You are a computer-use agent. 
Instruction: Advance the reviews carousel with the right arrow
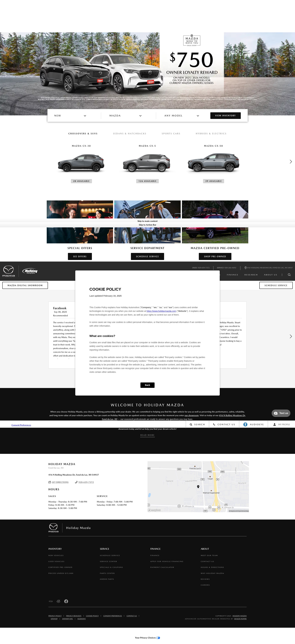point(291,336)
